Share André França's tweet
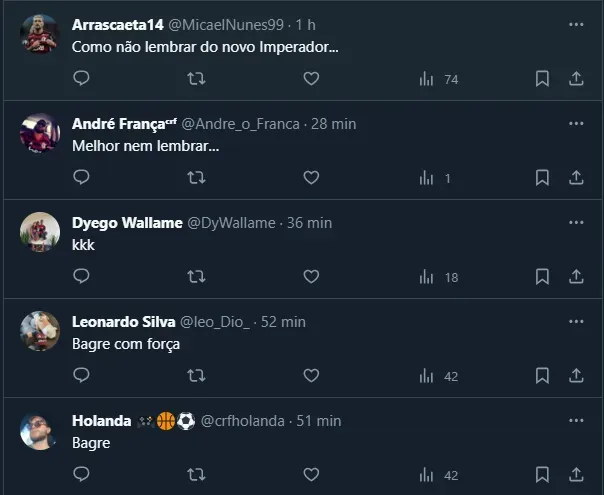The width and height of the screenshot is (604, 495). (x=576, y=178)
